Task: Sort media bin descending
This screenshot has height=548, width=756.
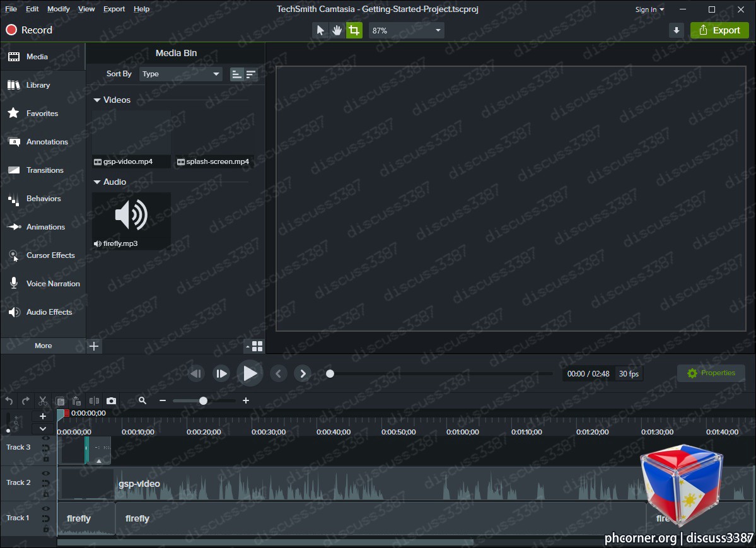Action: 251,74
